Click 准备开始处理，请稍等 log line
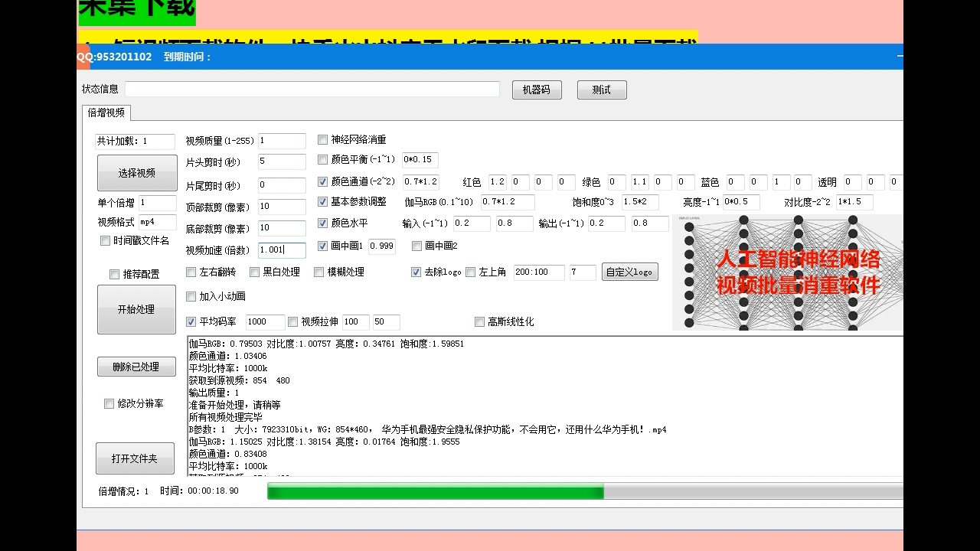 click(x=235, y=405)
